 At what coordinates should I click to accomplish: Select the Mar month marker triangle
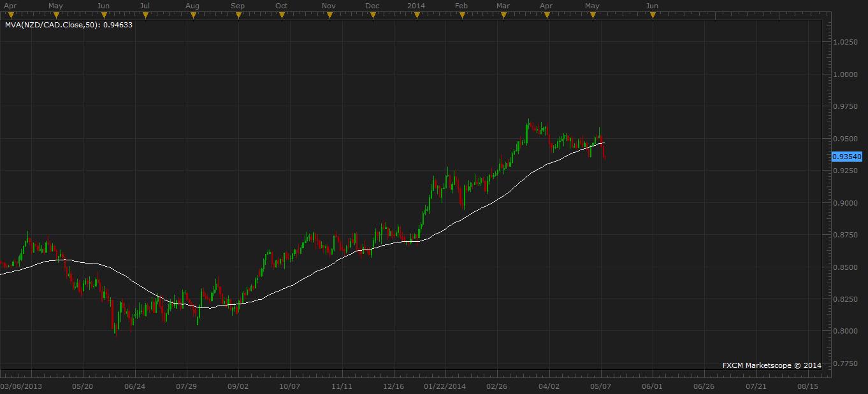pyautogui.click(x=503, y=16)
